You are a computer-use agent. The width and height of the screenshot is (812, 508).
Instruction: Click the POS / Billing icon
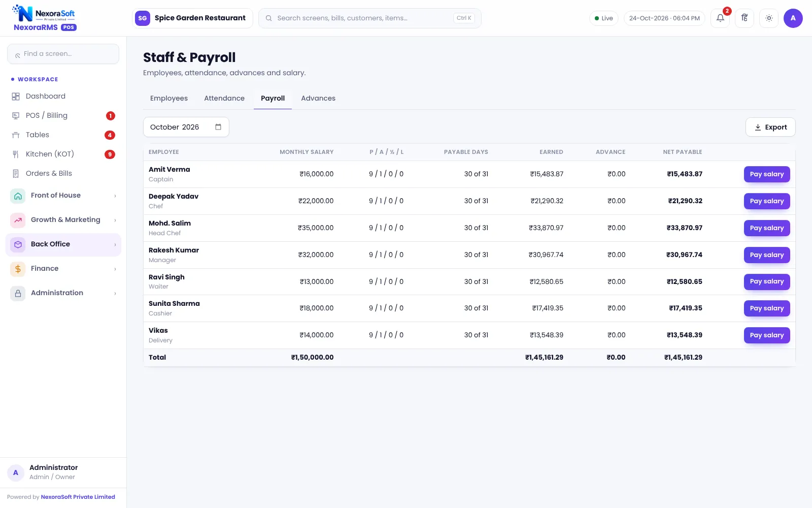[x=16, y=116]
